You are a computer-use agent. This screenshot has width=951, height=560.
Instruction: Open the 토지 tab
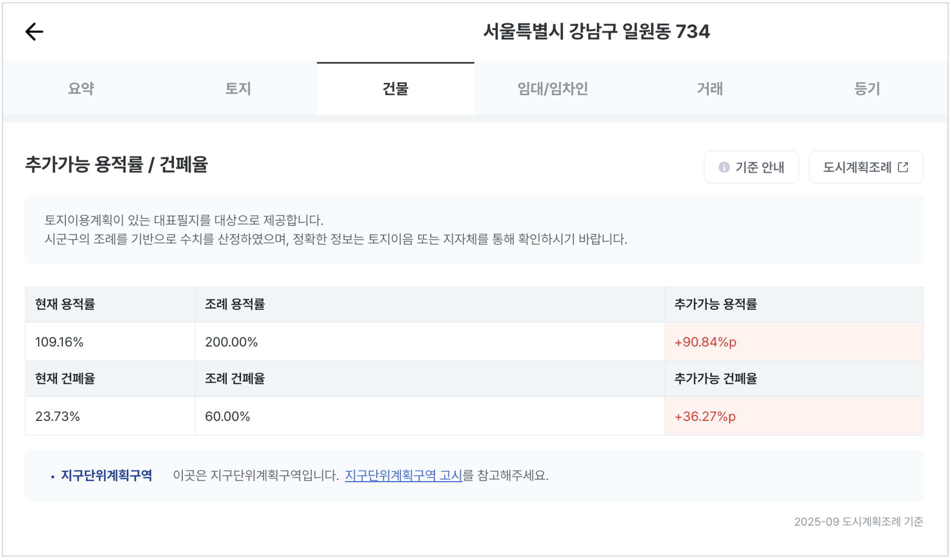238,89
